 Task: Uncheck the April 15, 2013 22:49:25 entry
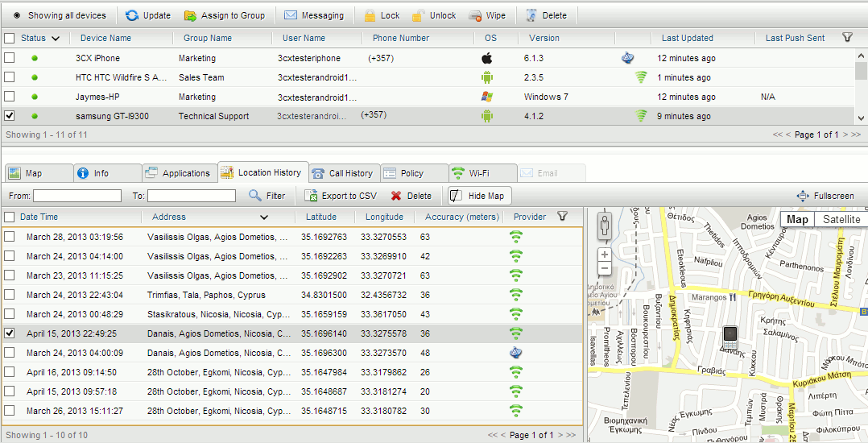(x=10, y=333)
